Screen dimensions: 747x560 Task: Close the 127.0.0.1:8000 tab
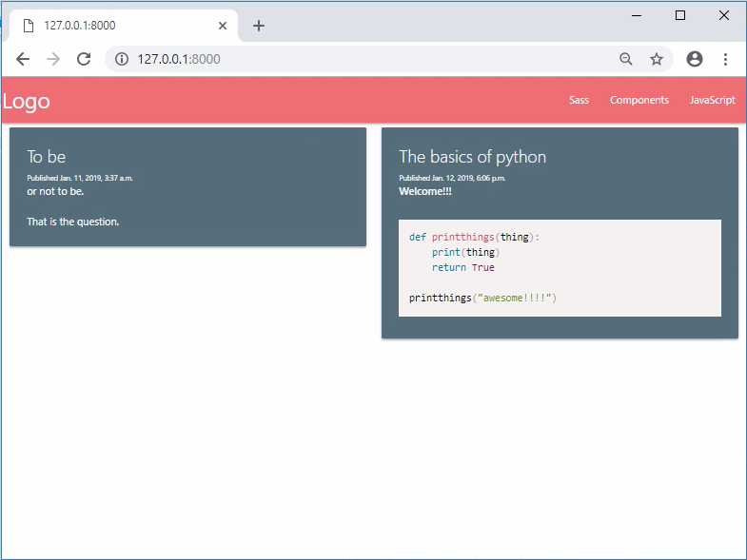point(223,26)
